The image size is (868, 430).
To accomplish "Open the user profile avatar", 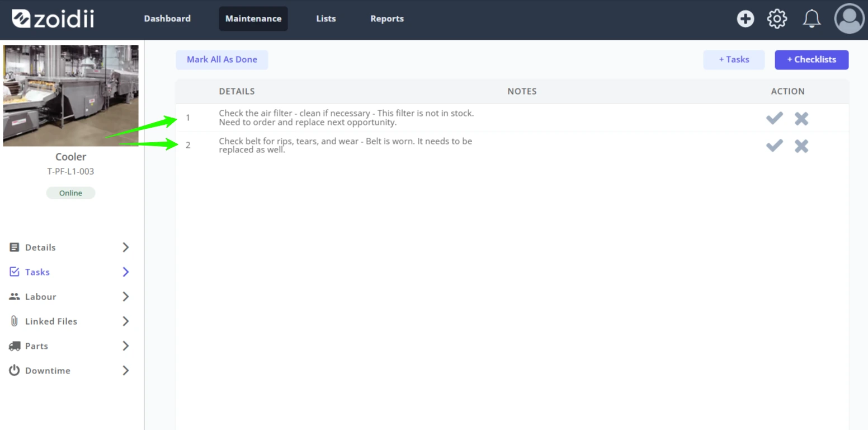I will click(849, 18).
